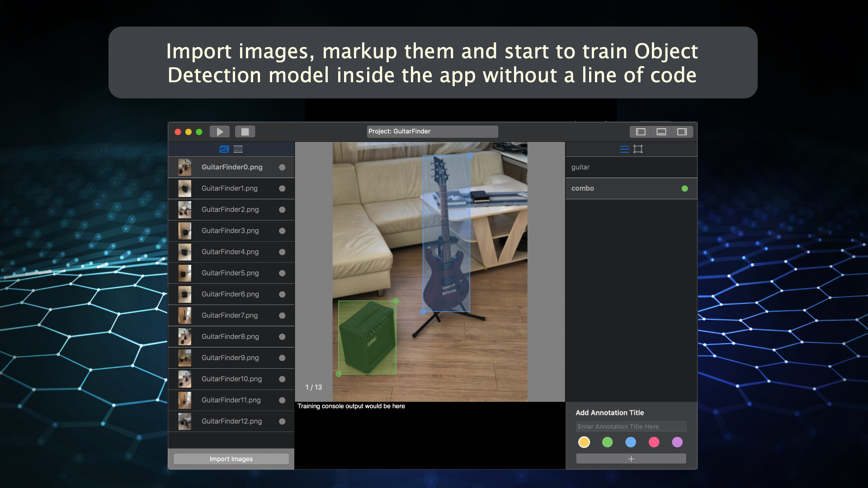The width and height of the screenshot is (868, 488).
Task: Toggle status indicator for GuitarFinder5.png
Action: [282, 273]
